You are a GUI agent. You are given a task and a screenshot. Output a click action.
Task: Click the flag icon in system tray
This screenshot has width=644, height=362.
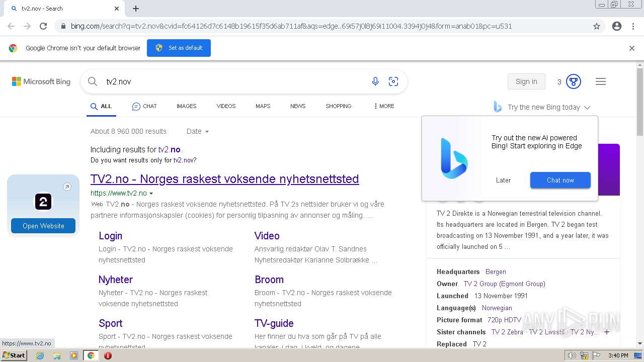tap(596, 355)
